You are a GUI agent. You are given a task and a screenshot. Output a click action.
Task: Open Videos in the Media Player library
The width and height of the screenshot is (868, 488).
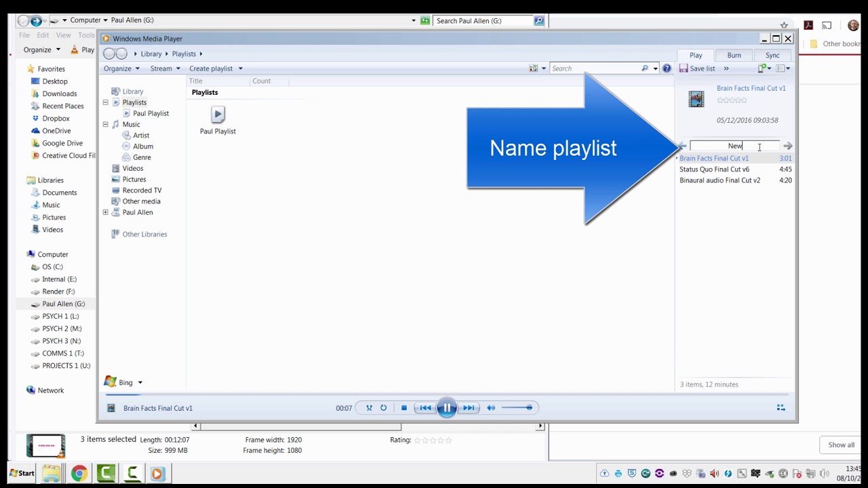[133, 168]
